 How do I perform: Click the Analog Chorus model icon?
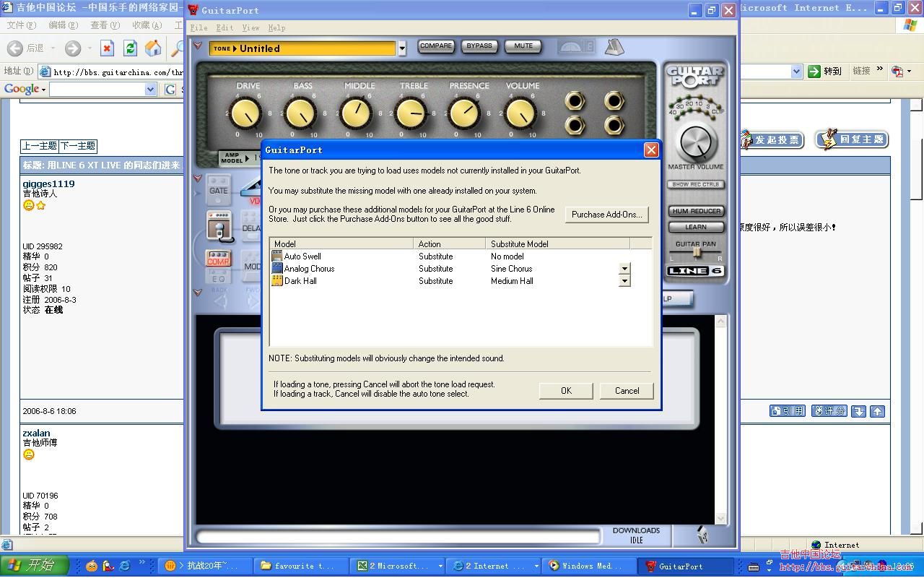277,268
